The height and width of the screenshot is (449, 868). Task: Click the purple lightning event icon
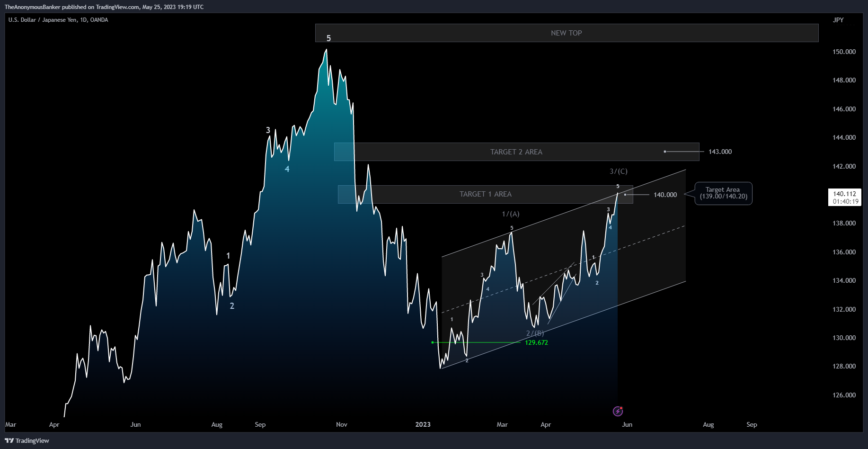point(618,411)
